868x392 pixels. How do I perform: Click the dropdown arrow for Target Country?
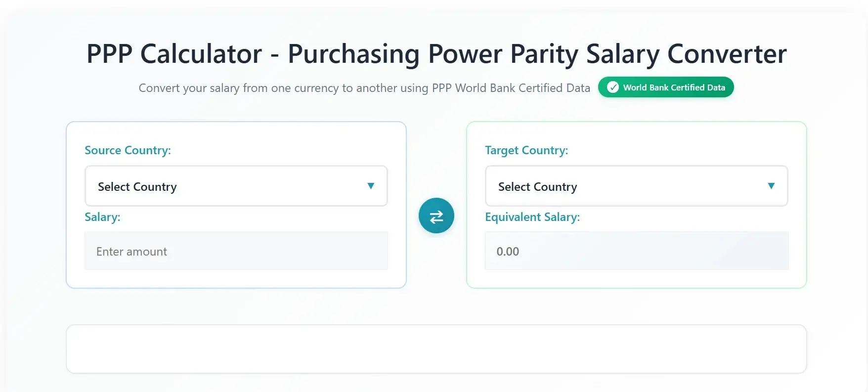click(772, 186)
